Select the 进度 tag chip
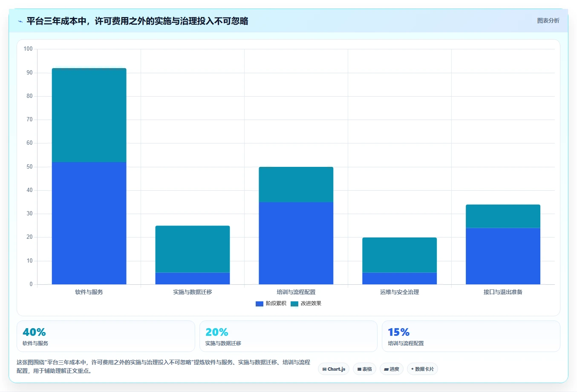Image resolution: width=577 pixels, height=392 pixels. point(392,369)
